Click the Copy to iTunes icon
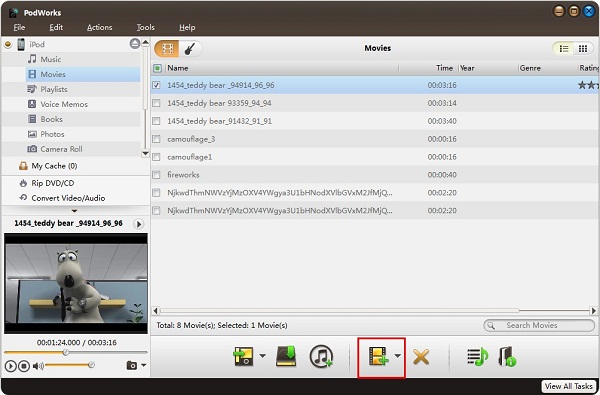The width and height of the screenshot is (600, 395). [x=321, y=356]
